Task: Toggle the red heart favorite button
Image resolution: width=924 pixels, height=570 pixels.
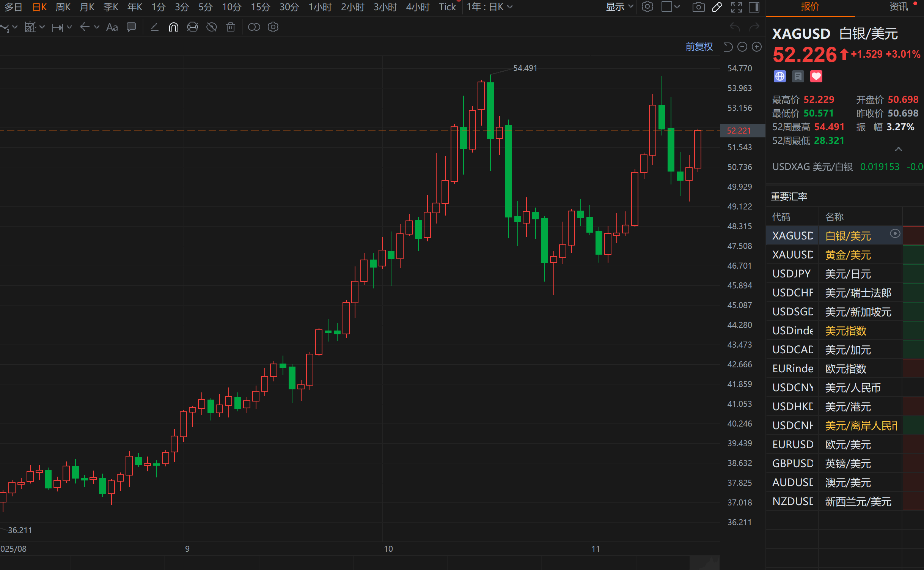Action: 816,77
